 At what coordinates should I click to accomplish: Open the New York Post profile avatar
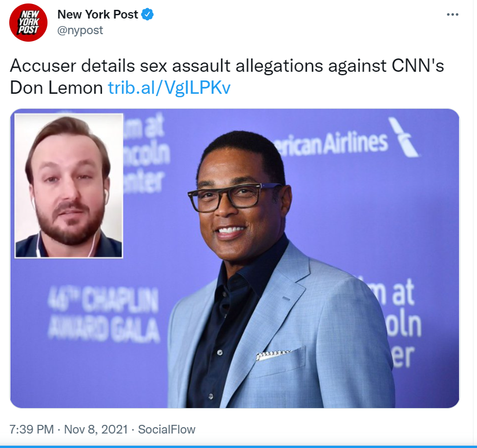point(28,23)
